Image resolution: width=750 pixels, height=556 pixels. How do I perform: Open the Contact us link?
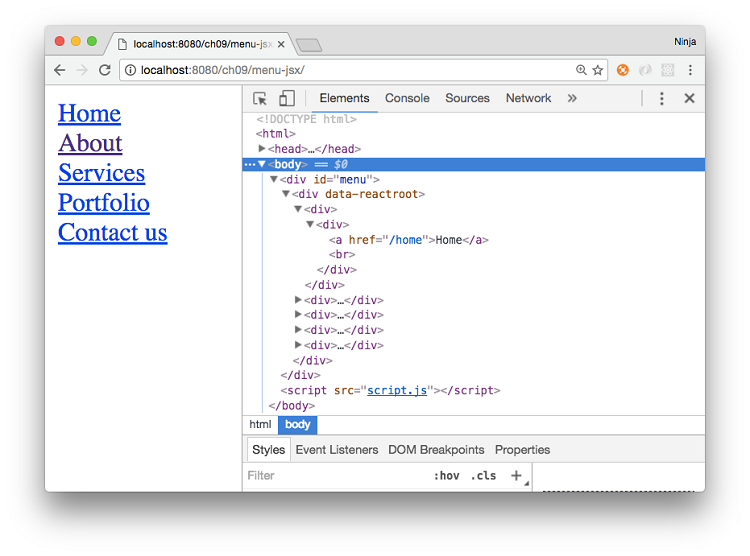[x=113, y=232]
